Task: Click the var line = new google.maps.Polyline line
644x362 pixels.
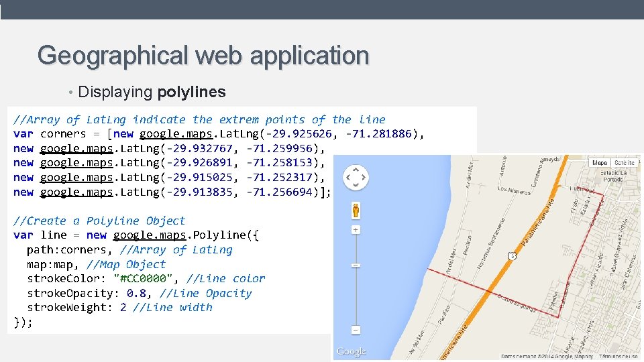Action: pos(136,235)
